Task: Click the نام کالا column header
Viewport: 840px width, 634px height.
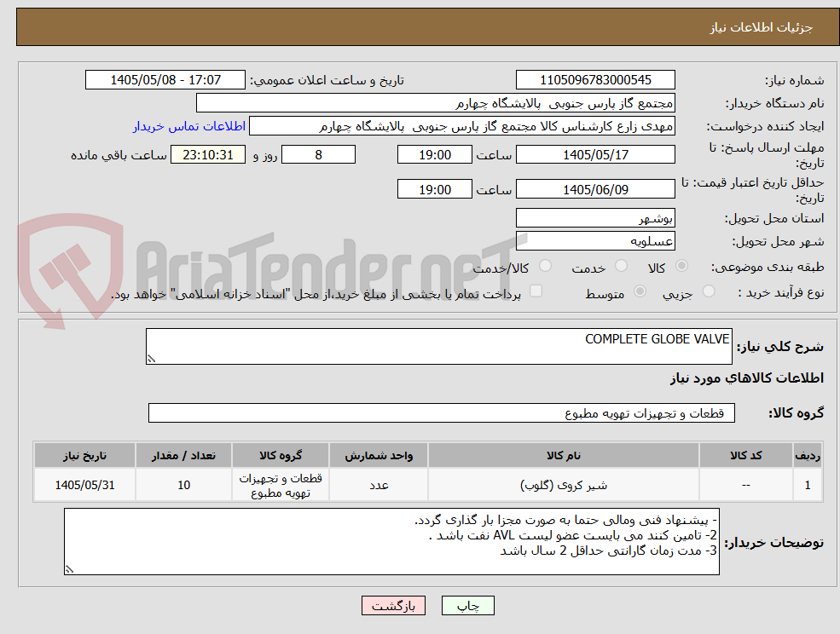Action: [x=564, y=456]
